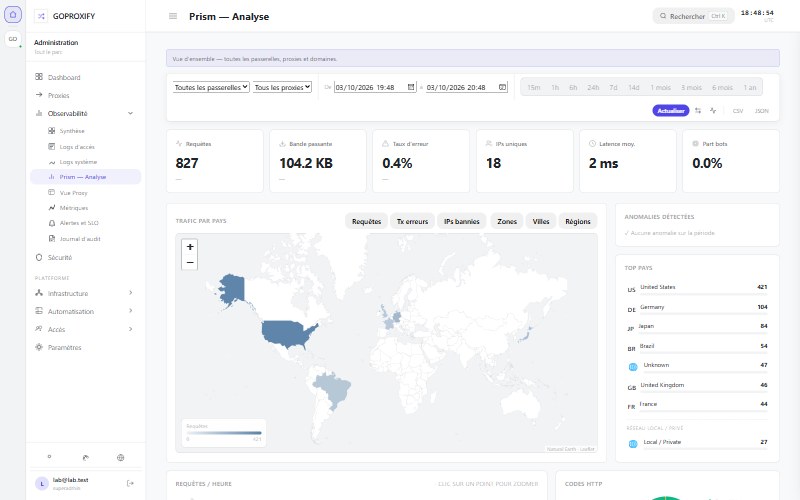
Task: Open calendar picker for end date
Action: 503,87
